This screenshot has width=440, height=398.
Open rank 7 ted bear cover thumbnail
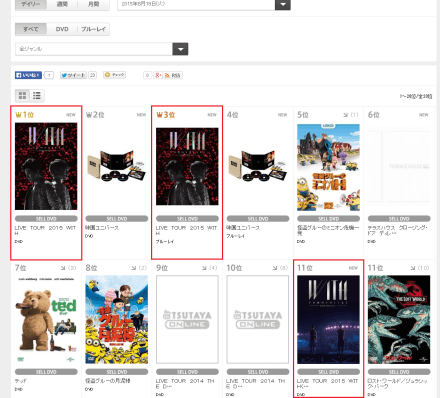tap(46, 319)
